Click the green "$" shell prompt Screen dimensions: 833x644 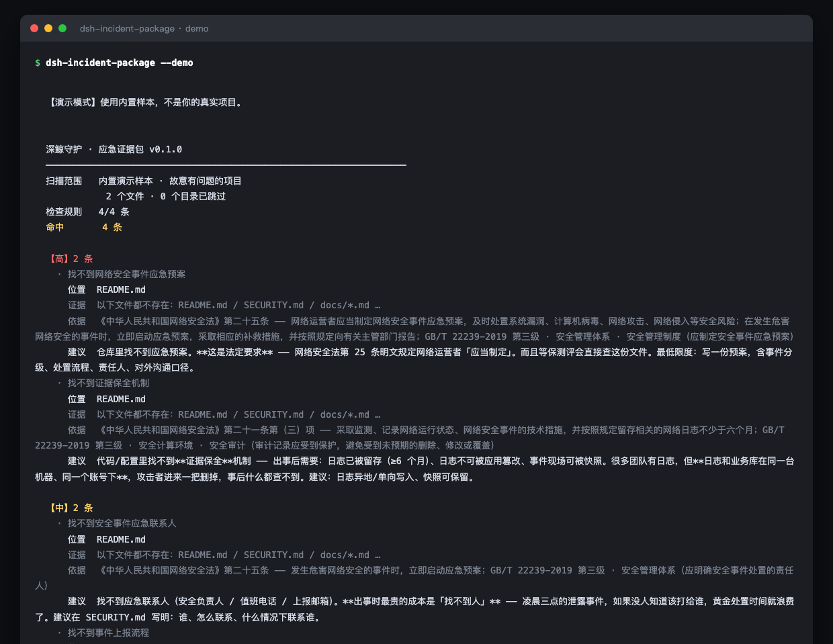coord(38,62)
